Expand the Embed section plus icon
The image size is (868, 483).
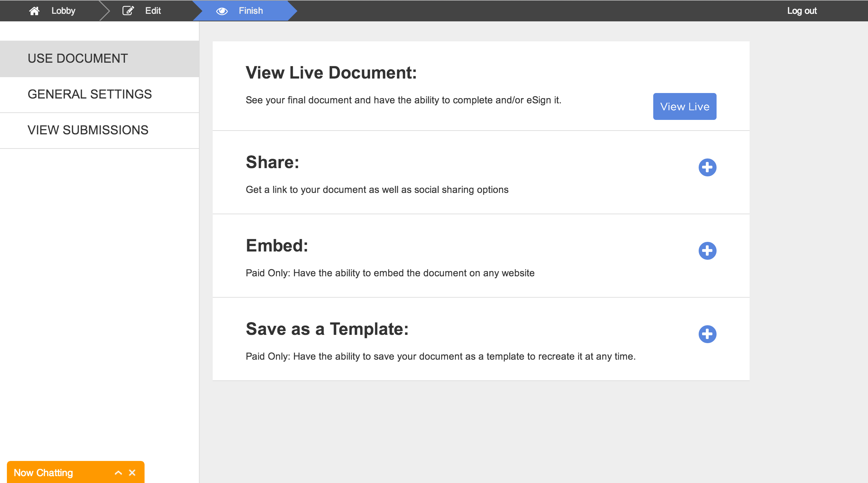pyautogui.click(x=707, y=251)
